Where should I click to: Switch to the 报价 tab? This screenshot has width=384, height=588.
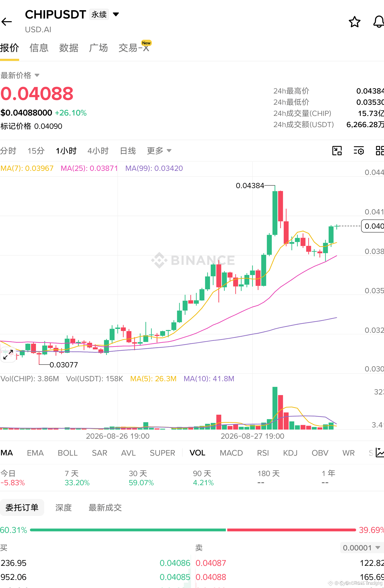9,48
